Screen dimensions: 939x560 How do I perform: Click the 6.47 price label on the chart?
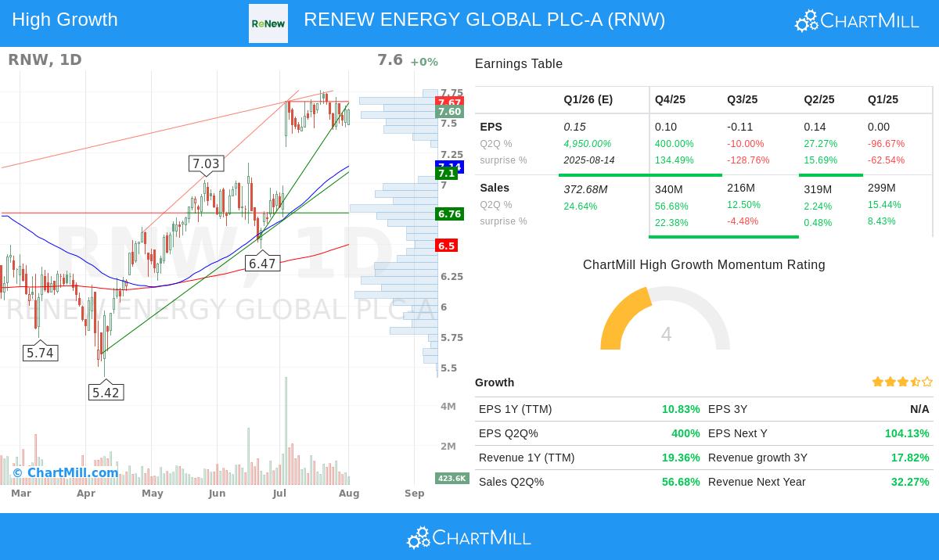tap(262, 264)
